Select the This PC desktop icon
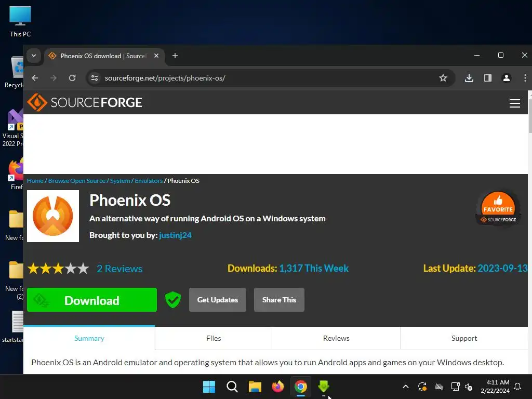This screenshot has height=399, width=532. coord(20,21)
